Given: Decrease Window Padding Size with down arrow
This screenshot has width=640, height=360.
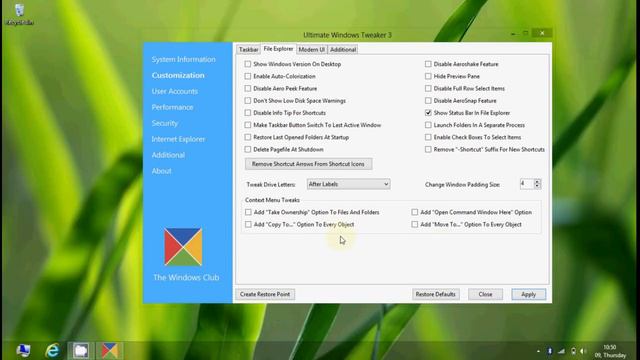Looking at the screenshot, I should coord(537,187).
